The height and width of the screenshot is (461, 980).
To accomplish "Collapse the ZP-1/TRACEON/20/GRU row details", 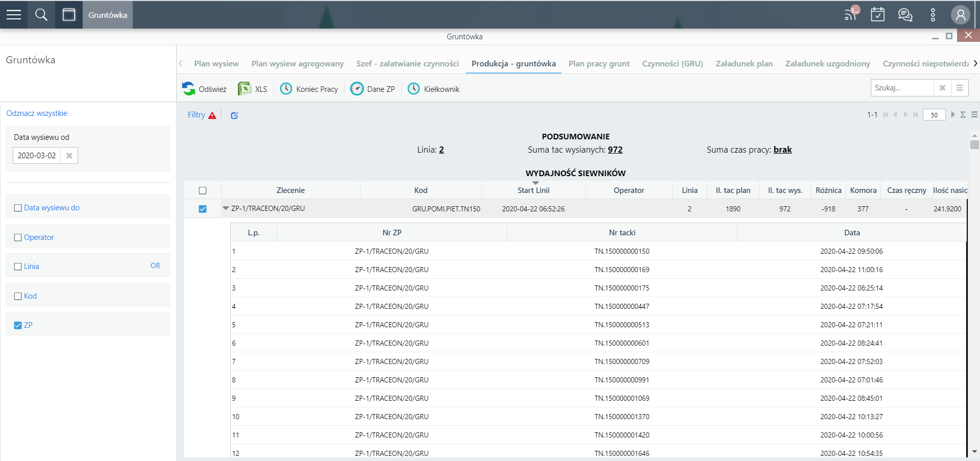I will pos(226,208).
